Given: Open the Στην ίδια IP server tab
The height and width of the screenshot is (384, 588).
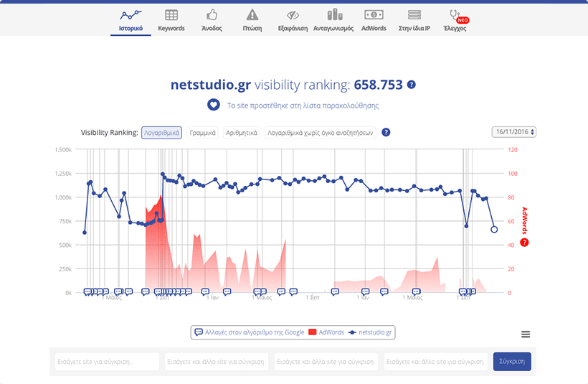Looking at the screenshot, I should point(414,21).
